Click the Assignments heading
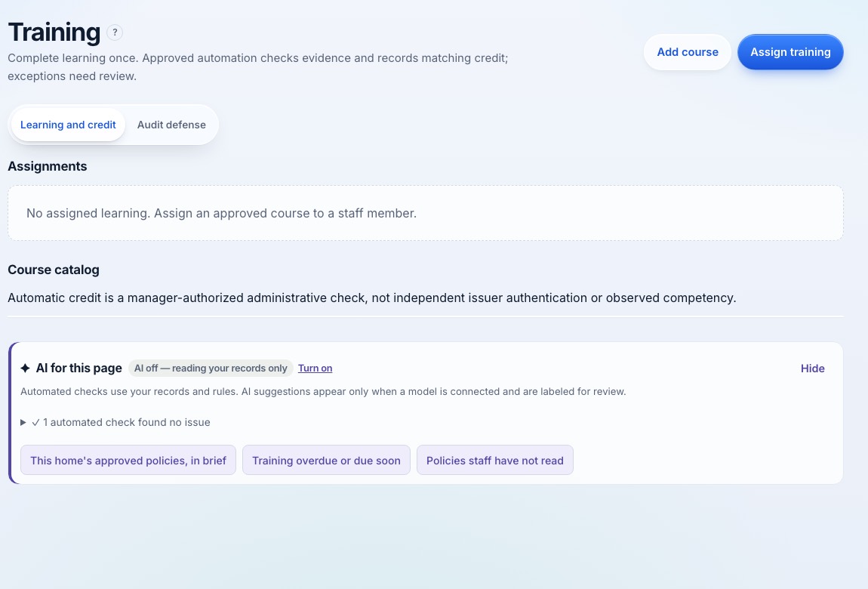 click(x=48, y=167)
